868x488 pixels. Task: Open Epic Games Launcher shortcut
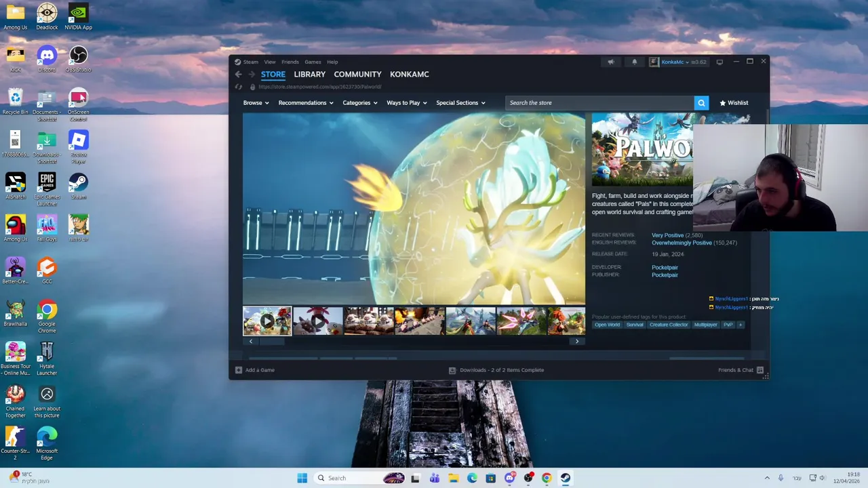(x=47, y=189)
